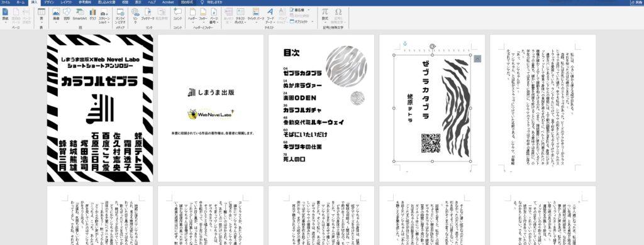Open the cover page (表紙) gallery

[5, 15]
